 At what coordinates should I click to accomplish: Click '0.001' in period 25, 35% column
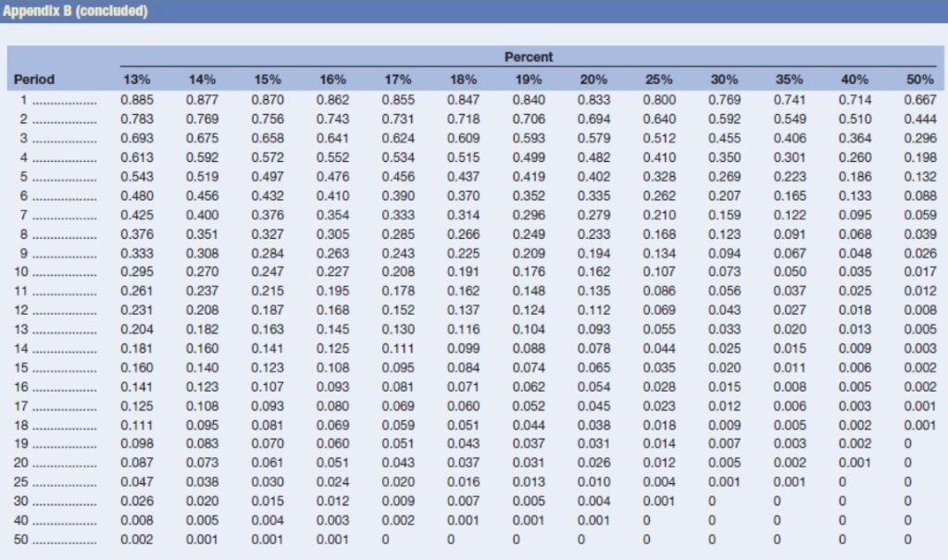790,482
